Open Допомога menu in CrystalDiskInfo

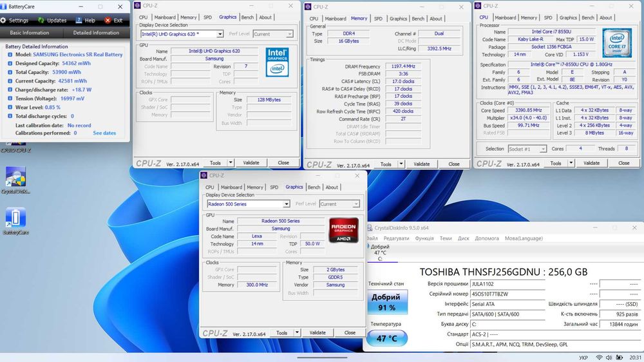tap(487, 238)
